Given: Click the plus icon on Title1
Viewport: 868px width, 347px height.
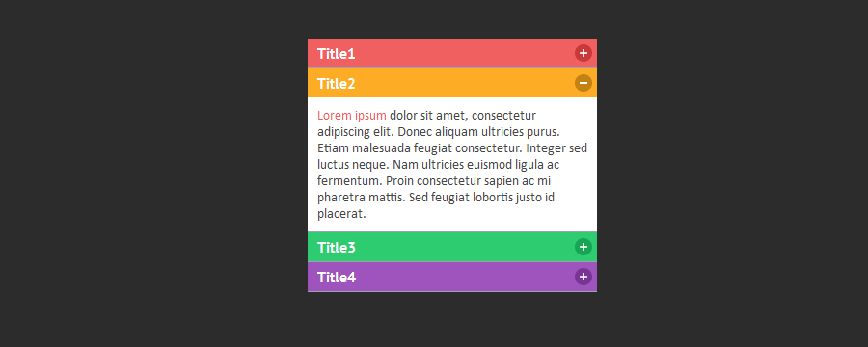Looking at the screenshot, I should coord(583,53).
